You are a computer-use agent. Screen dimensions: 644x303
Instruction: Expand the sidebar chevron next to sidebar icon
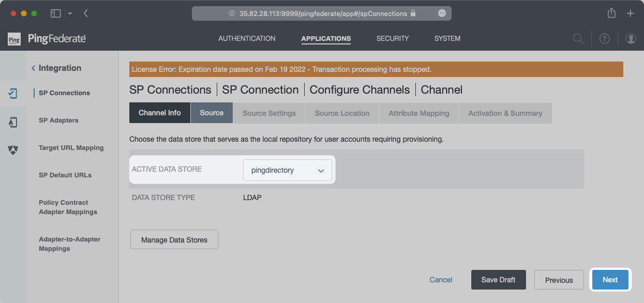click(x=70, y=13)
